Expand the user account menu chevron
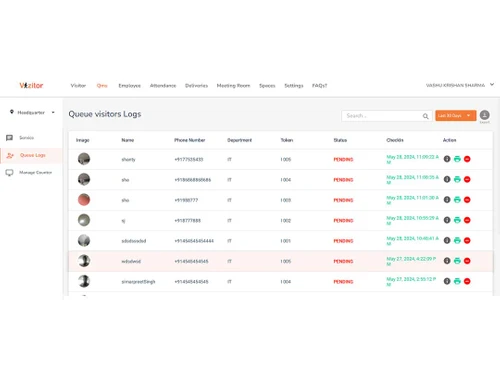This screenshot has height=375, width=500. pos(492,85)
